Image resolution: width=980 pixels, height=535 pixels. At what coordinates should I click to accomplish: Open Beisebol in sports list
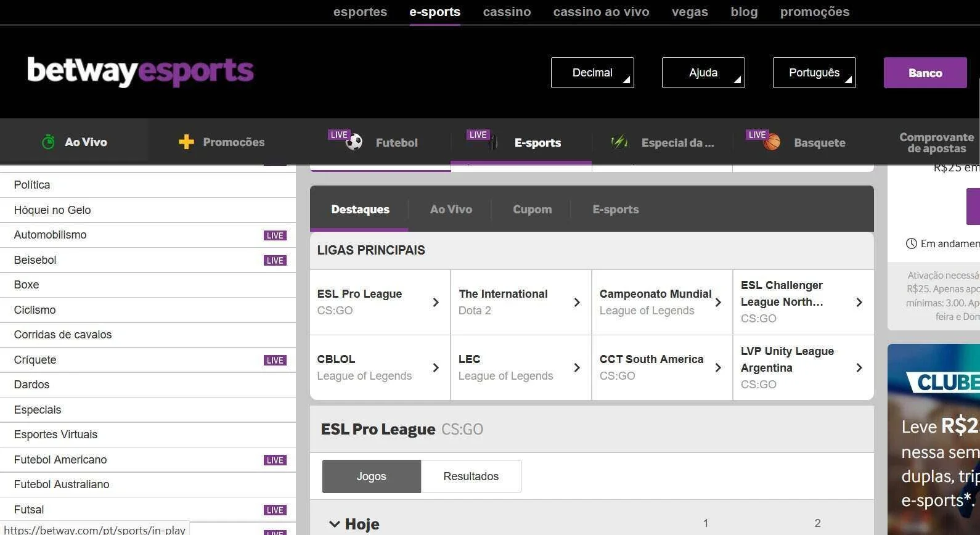(x=148, y=260)
